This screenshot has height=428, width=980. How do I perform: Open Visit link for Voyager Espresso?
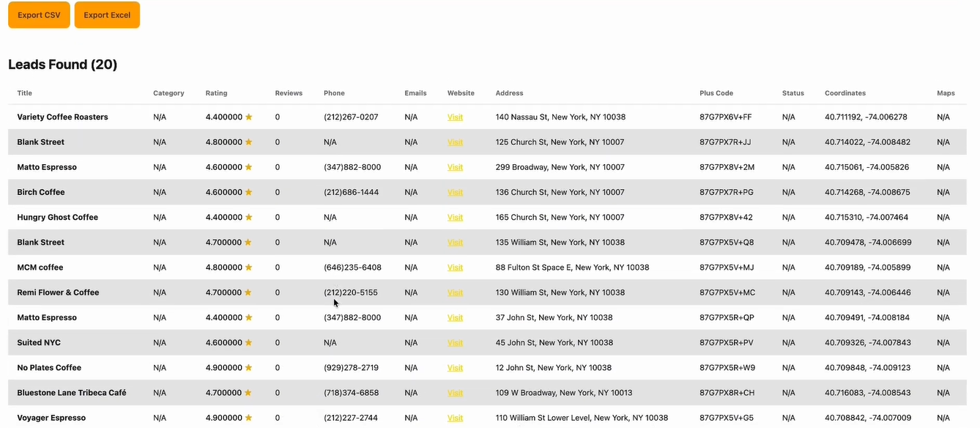click(455, 418)
